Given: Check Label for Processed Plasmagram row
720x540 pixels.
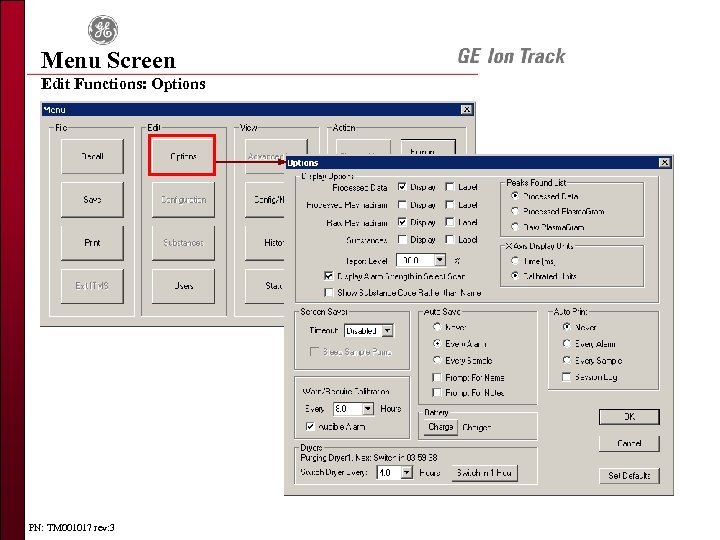Looking at the screenshot, I should pos(450,205).
